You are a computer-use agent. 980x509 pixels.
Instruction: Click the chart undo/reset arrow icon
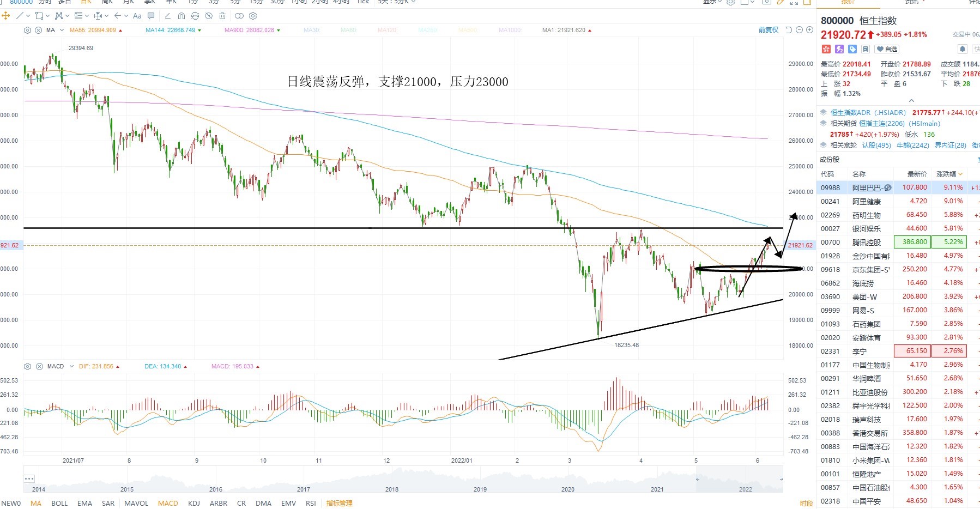tap(788, 30)
